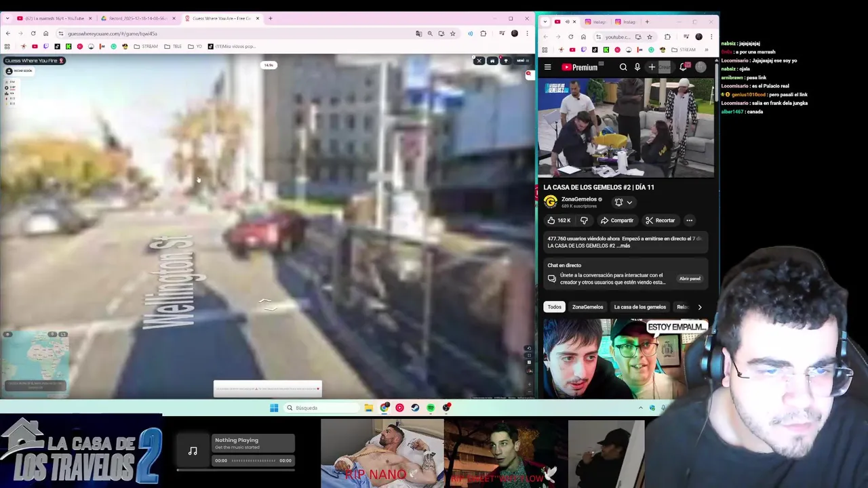Open Spotify from the Windows taskbar
This screenshot has width=868, height=488.
tap(431, 407)
